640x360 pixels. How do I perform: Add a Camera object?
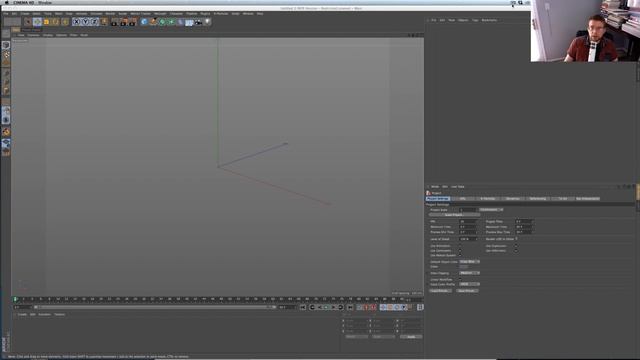coord(198,22)
